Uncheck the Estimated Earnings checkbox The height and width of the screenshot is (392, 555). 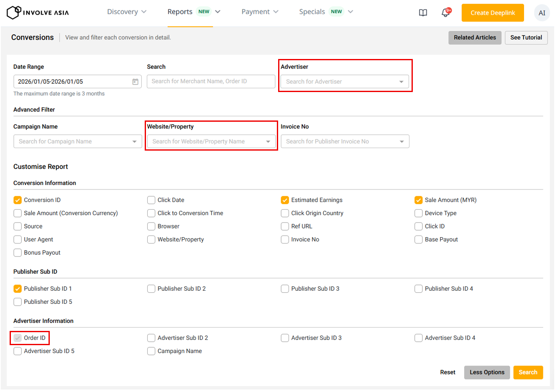point(285,200)
